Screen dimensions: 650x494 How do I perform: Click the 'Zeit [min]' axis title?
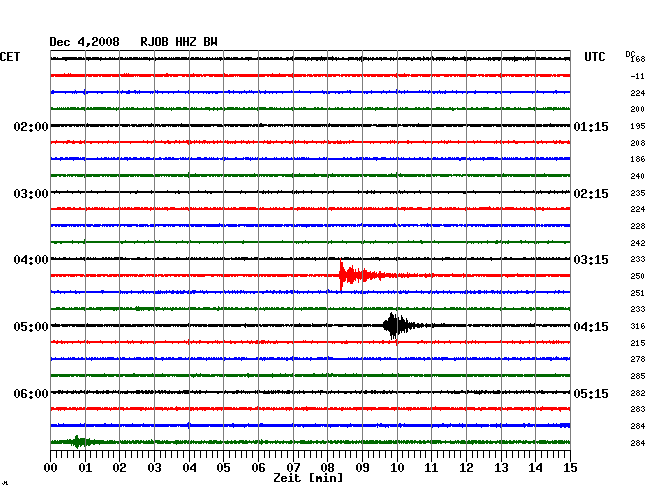[308, 478]
